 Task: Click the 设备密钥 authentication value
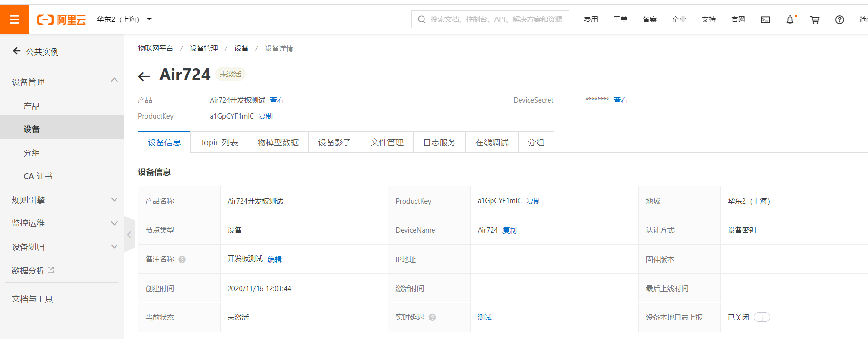point(742,230)
